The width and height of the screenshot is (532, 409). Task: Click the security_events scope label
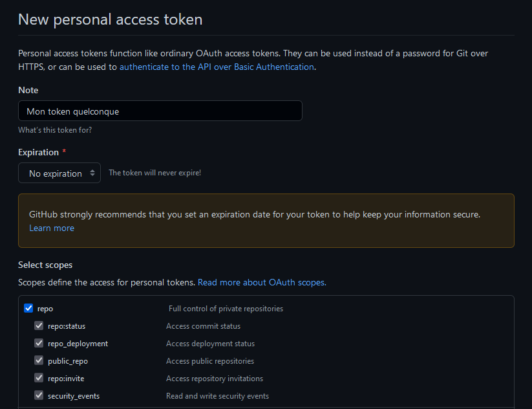74,395
